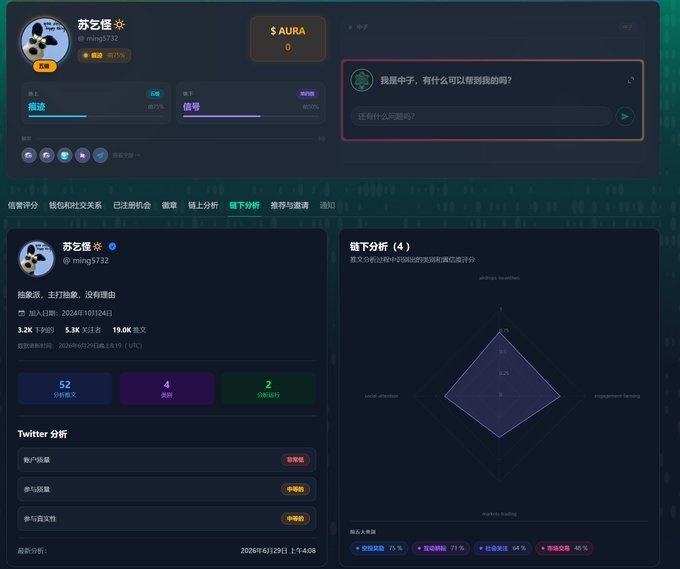Expand the view-all link beside the badges
The height and width of the screenshot is (569, 680).
tap(126, 155)
